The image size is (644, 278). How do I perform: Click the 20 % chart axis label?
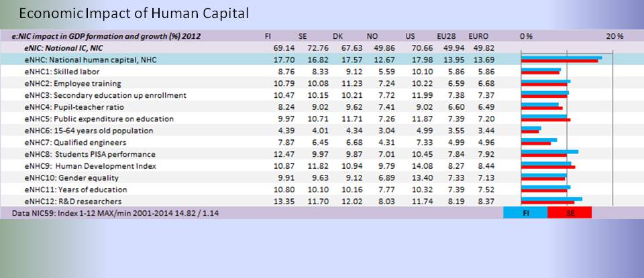tap(614, 36)
